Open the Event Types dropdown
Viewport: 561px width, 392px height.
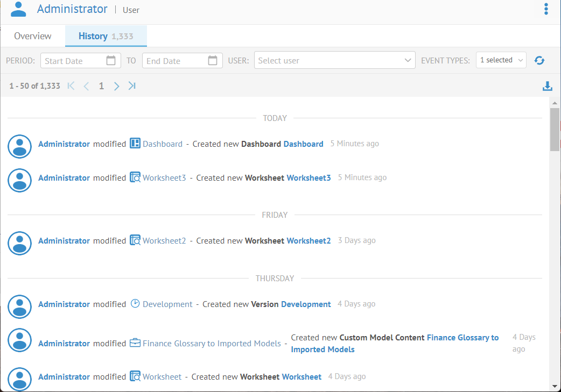click(x=501, y=60)
